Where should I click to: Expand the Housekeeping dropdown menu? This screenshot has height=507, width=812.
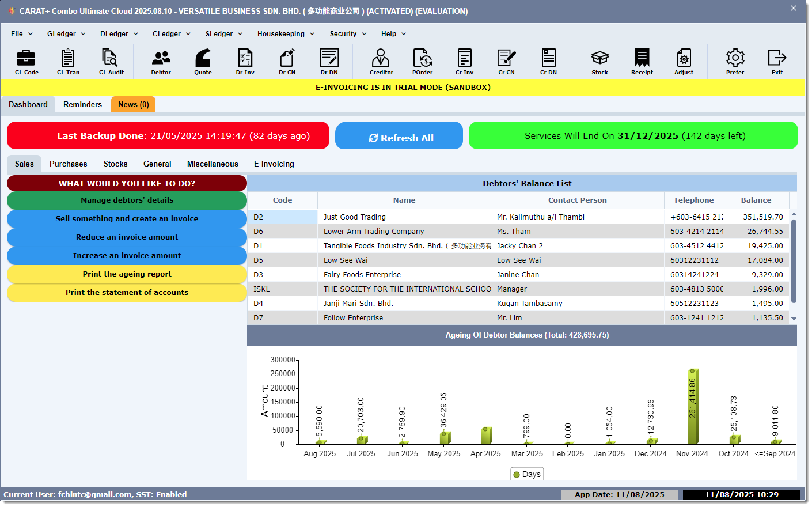point(286,34)
